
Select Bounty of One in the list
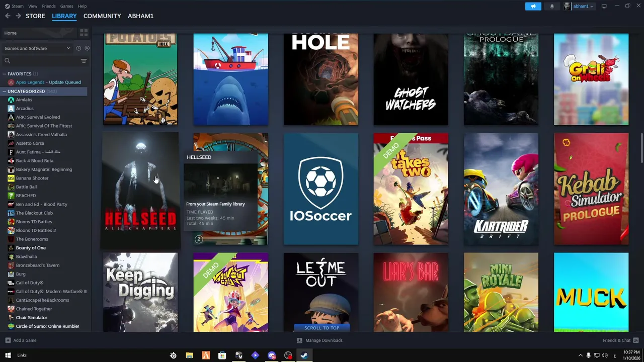[x=31, y=248]
